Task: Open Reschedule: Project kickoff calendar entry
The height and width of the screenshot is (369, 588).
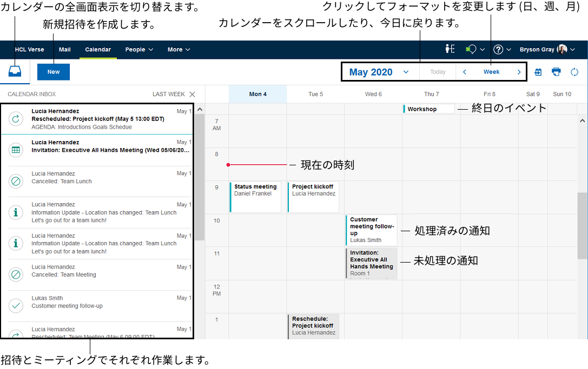Action: pos(313,327)
